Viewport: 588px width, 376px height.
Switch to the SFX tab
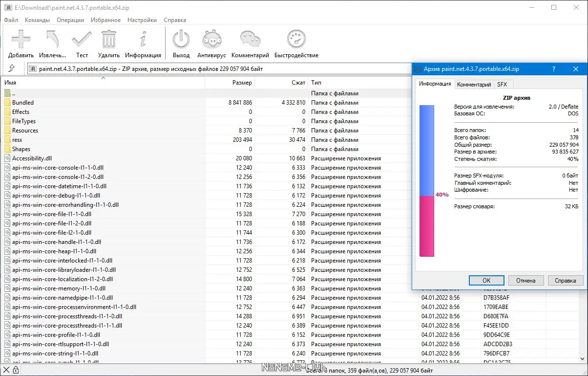pyautogui.click(x=503, y=84)
